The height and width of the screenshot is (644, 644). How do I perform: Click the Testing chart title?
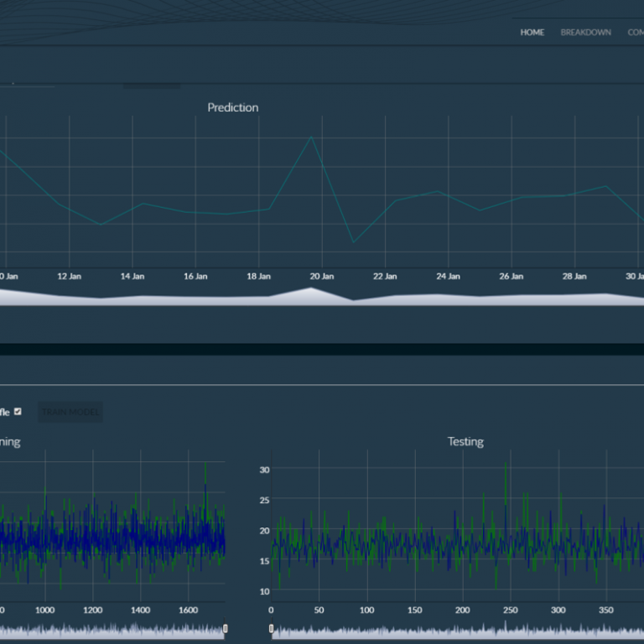pos(465,441)
